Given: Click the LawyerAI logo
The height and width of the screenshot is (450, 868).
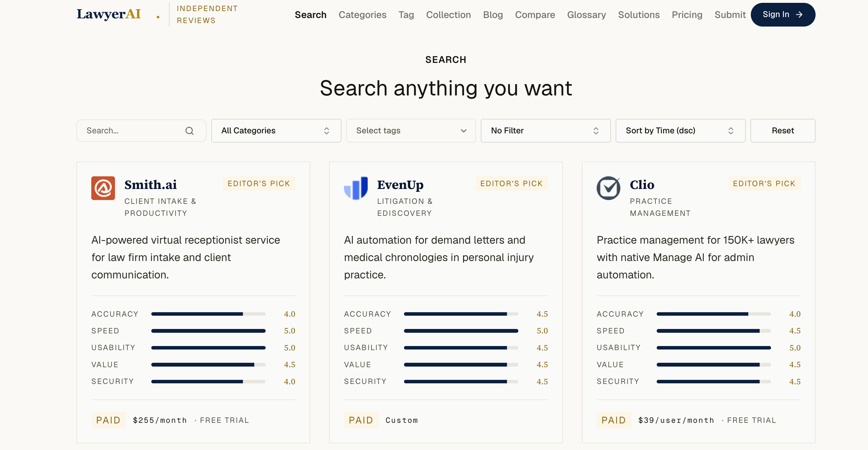Looking at the screenshot, I should coord(109,14).
